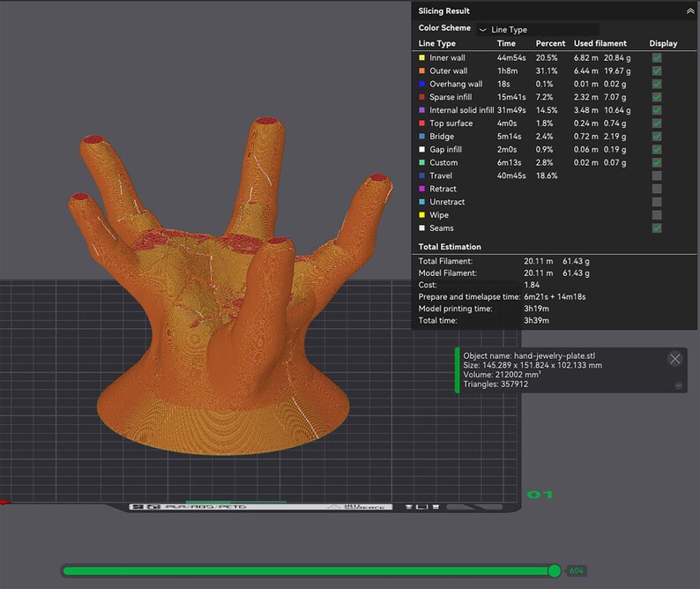The image size is (700, 589).
Task: Dismiss the hand-jewelry-plate.stl object info notification
Action: point(674,359)
